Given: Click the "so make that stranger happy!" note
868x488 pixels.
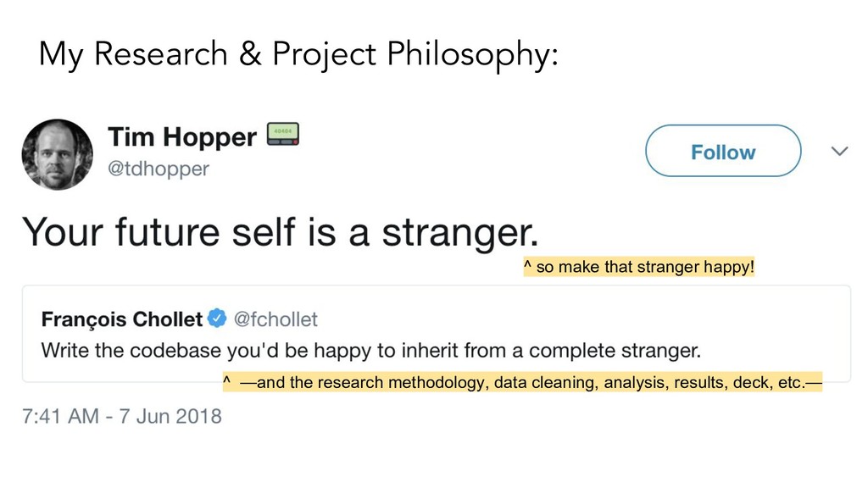Looking at the screenshot, I should click(644, 268).
